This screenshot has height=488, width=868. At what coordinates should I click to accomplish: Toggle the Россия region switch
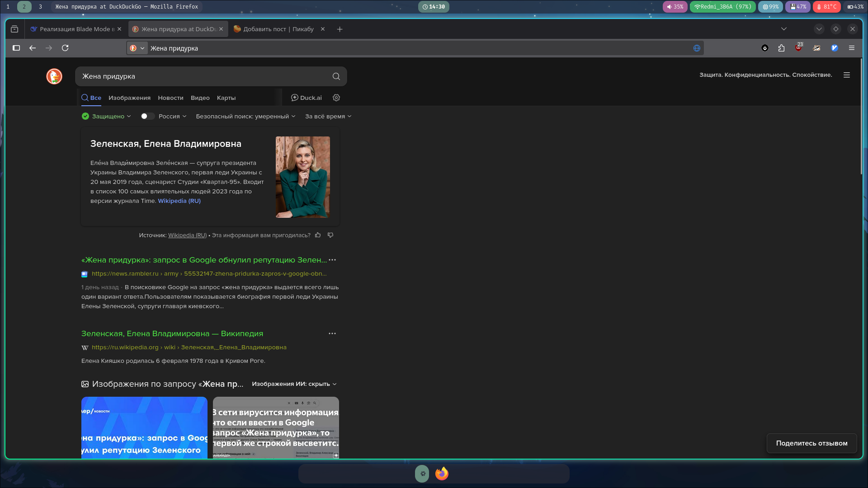pyautogui.click(x=147, y=116)
